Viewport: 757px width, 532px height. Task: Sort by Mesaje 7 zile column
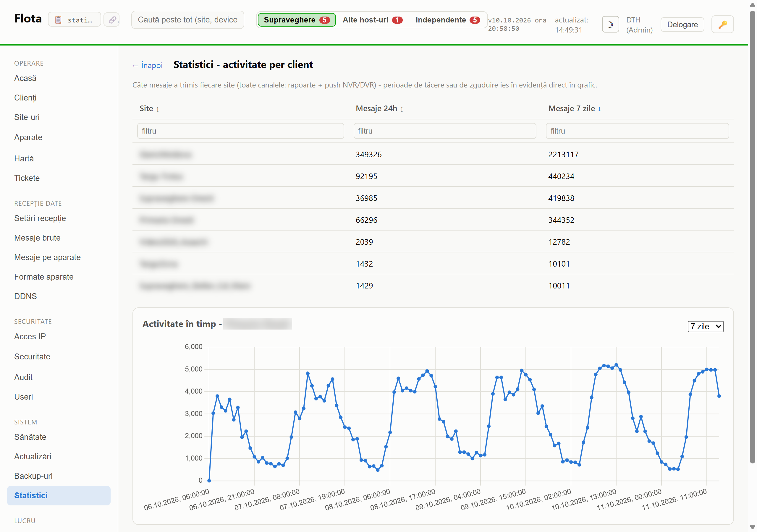tap(575, 108)
